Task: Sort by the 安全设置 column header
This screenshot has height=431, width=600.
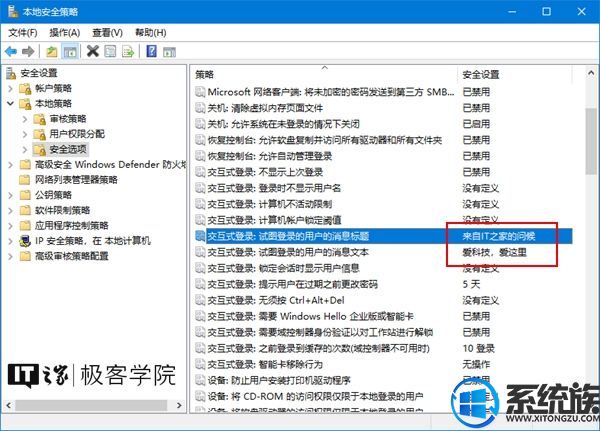Action: (515, 74)
